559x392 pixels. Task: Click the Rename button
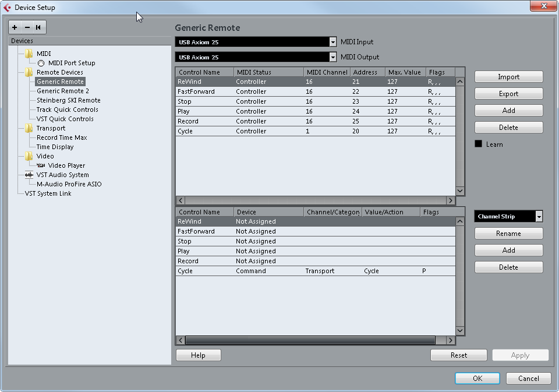click(x=508, y=233)
